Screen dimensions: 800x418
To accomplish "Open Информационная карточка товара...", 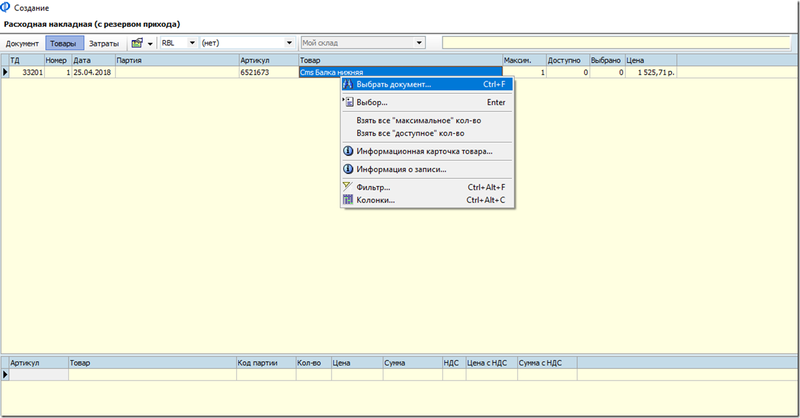I will tap(428, 151).
